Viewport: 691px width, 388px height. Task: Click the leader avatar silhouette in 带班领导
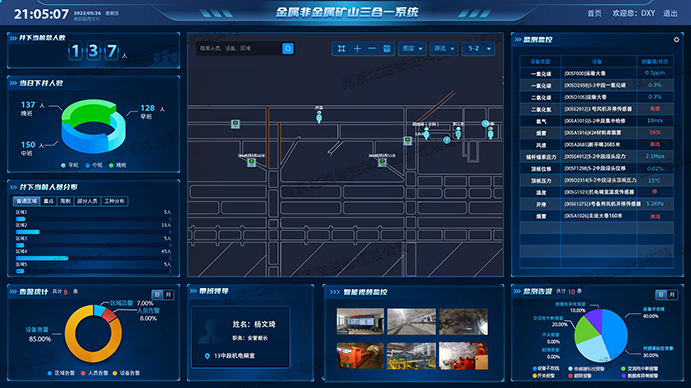pyautogui.click(x=210, y=332)
